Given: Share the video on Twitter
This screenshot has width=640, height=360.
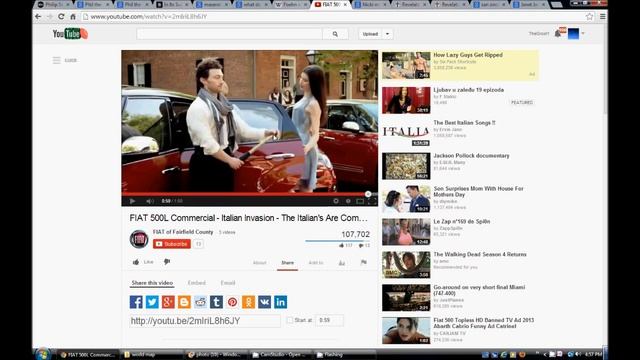Looking at the screenshot, I should (152, 302).
